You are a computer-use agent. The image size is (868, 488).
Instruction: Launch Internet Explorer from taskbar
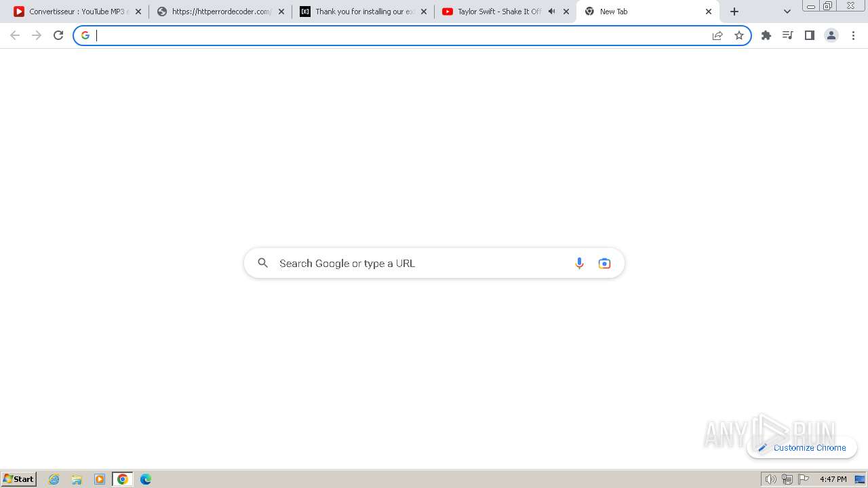click(x=54, y=479)
